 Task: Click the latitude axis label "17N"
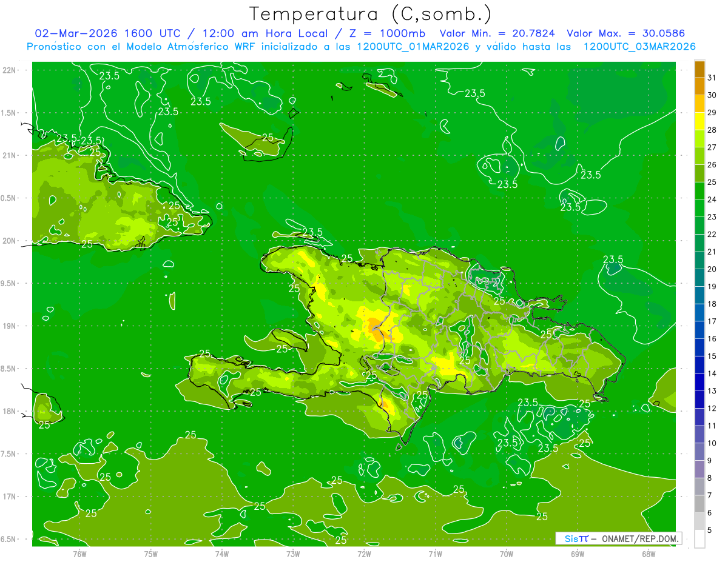pyautogui.click(x=10, y=497)
